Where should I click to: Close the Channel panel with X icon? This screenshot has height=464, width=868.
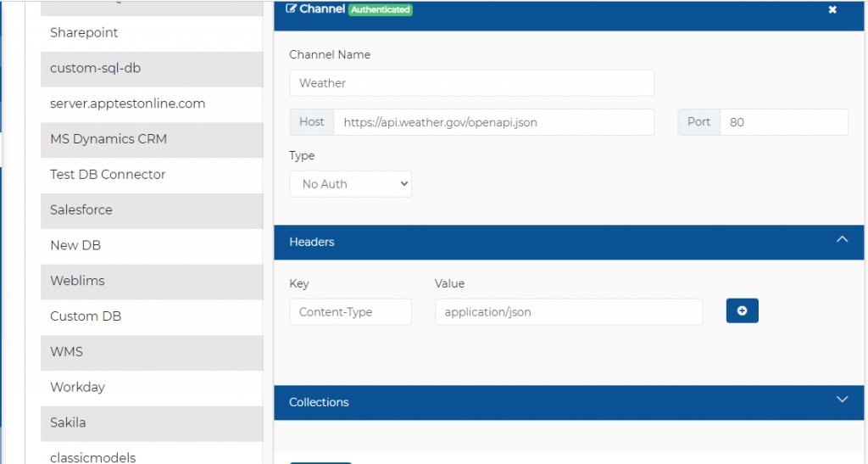click(x=832, y=9)
